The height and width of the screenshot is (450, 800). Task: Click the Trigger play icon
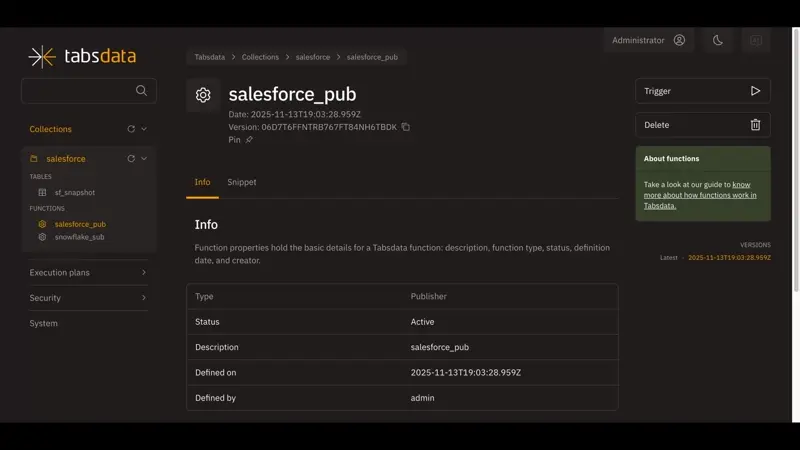[x=756, y=91]
